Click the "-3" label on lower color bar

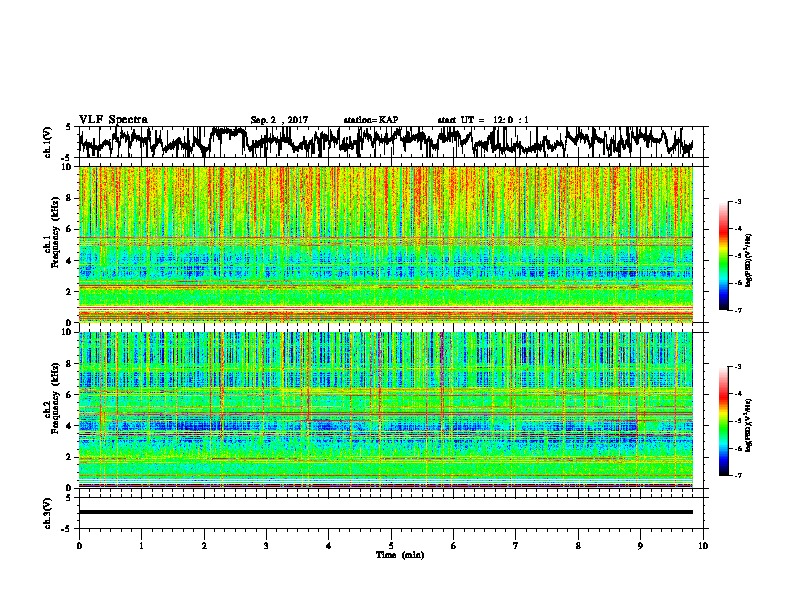pyautogui.click(x=738, y=367)
